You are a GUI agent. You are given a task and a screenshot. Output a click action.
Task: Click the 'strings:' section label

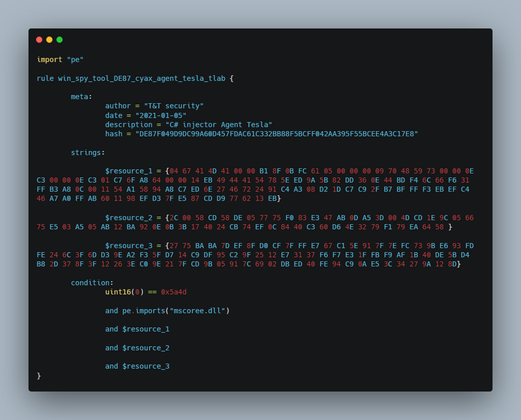pyautogui.click(x=88, y=152)
